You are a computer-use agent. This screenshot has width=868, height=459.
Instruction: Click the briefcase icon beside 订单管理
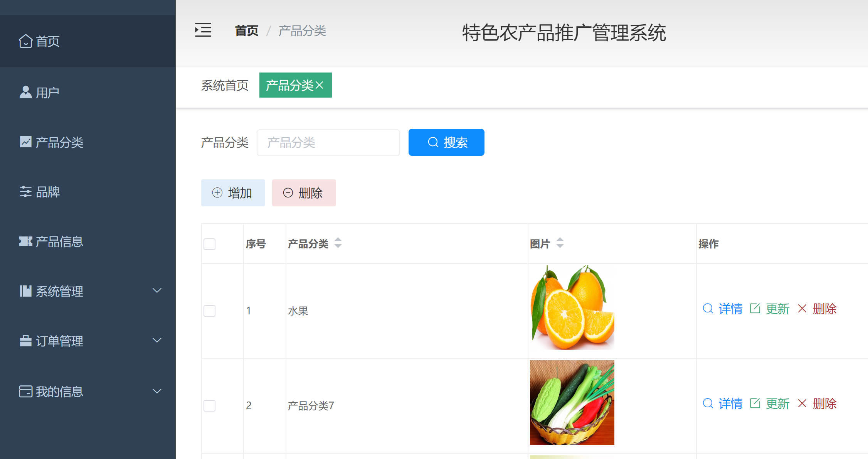[x=25, y=341]
